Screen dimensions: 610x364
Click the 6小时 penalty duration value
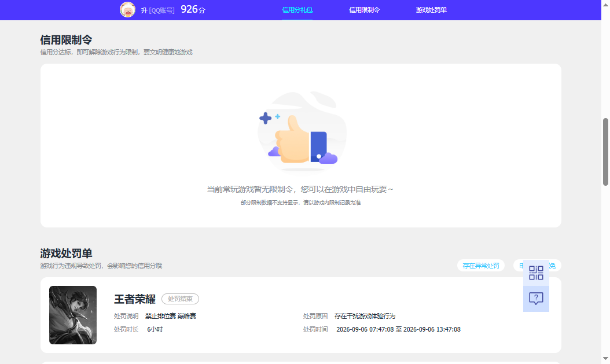click(155, 329)
